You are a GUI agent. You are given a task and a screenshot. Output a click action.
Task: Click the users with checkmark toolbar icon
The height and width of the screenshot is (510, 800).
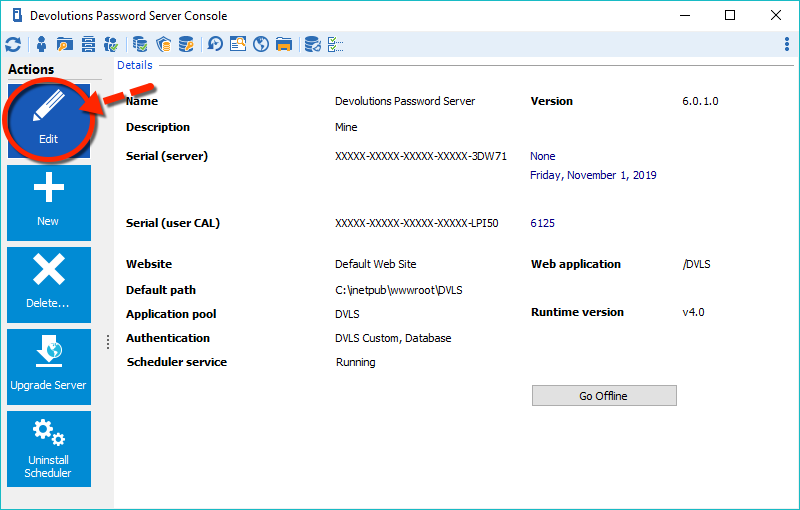113,44
